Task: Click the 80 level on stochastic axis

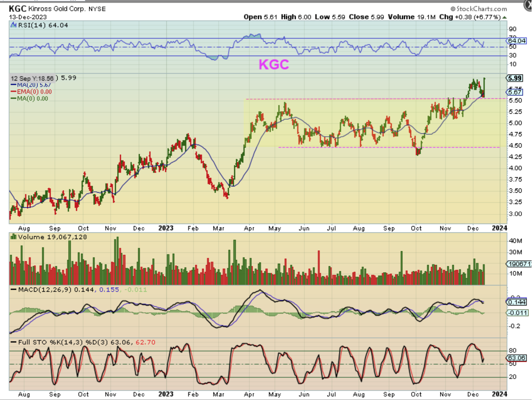Action: tap(512, 351)
